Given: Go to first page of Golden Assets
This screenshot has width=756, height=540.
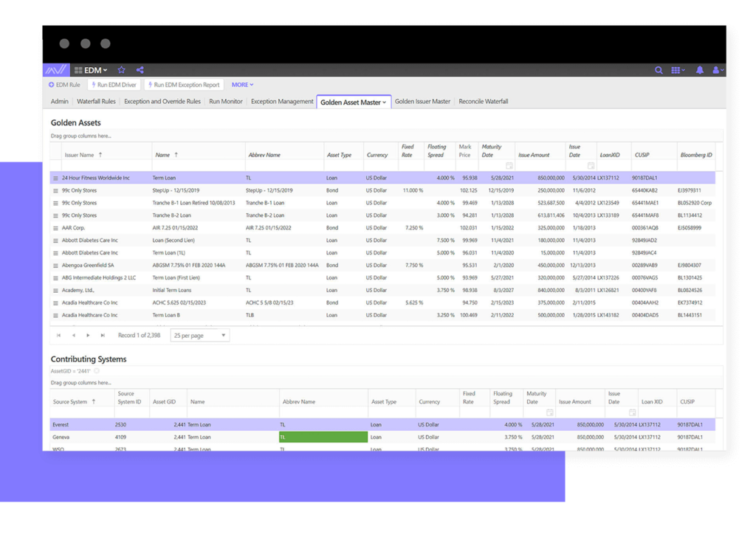Looking at the screenshot, I should (x=59, y=335).
